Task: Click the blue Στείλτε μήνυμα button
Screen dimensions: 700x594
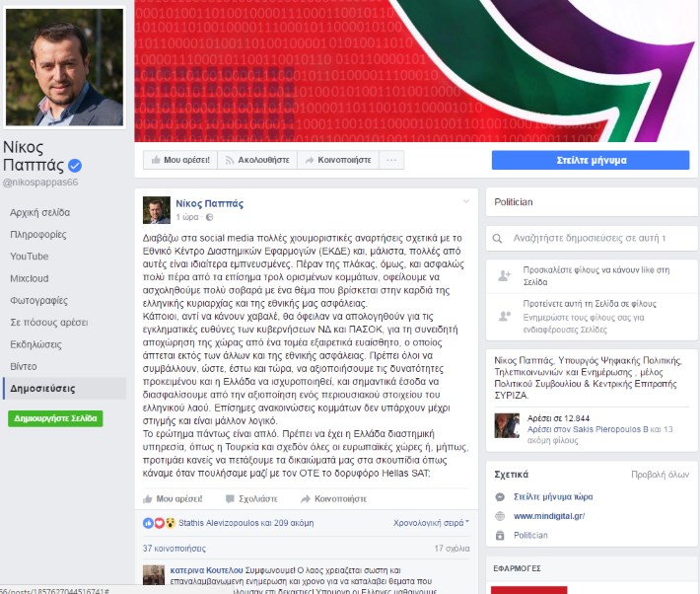Action: point(591,160)
